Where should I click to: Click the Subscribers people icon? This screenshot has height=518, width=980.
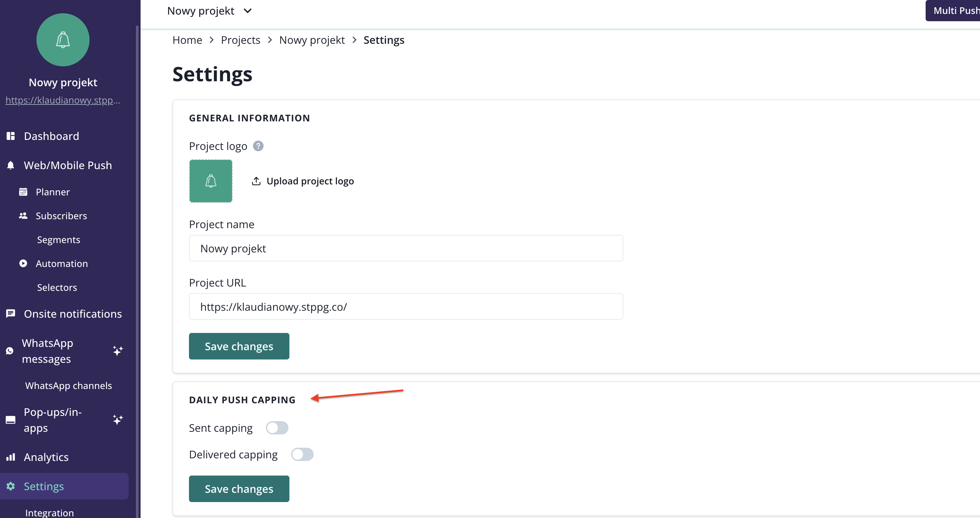click(23, 216)
